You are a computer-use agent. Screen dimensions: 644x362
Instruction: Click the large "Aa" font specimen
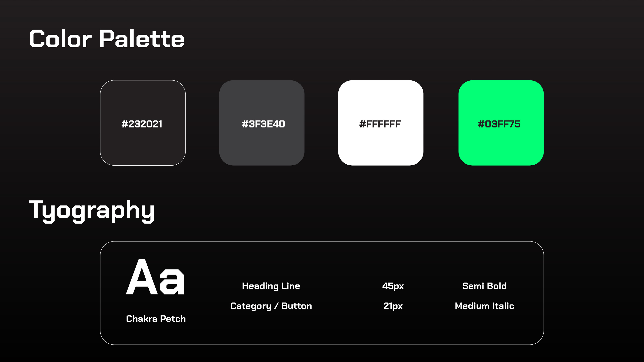click(x=155, y=277)
